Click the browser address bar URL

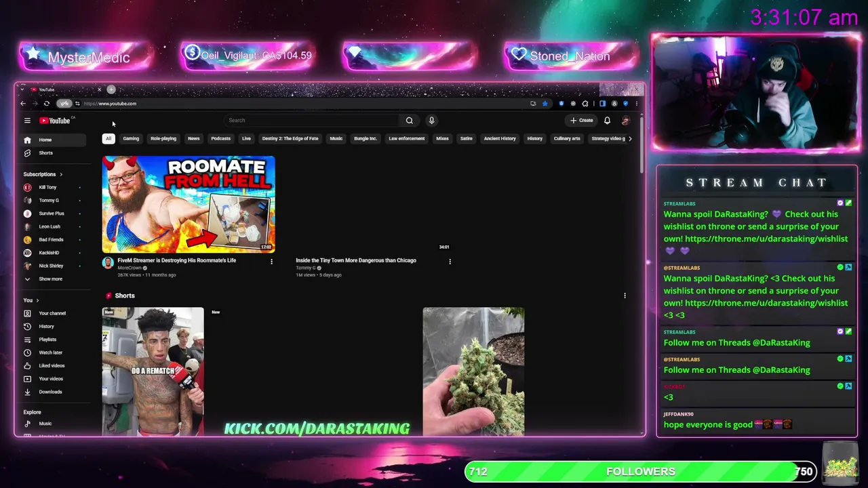pos(110,104)
